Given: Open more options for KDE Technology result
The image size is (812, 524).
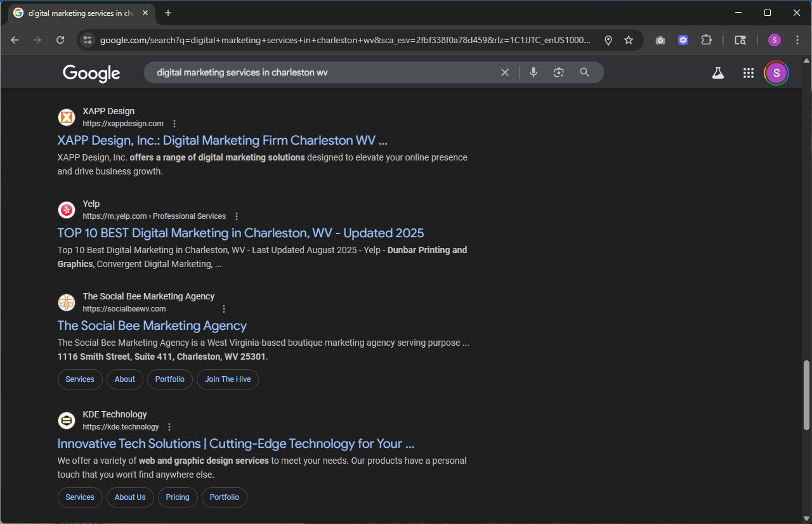Looking at the screenshot, I should click(169, 427).
